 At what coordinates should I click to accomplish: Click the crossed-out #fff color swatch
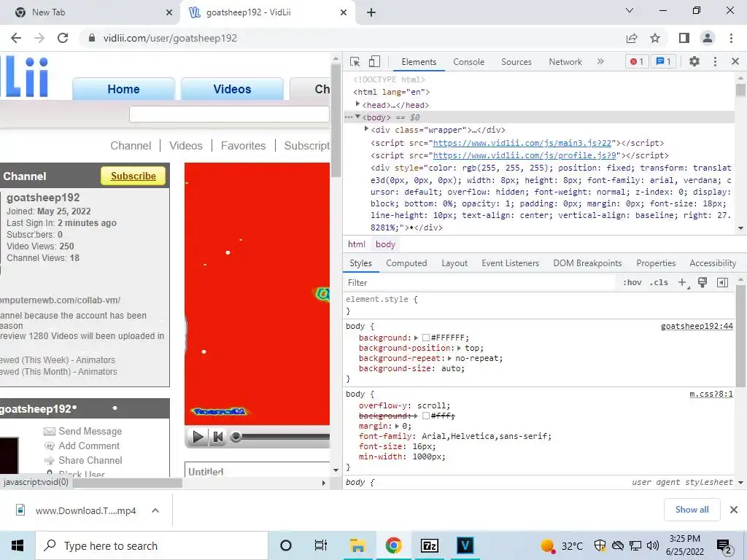point(426,416)
